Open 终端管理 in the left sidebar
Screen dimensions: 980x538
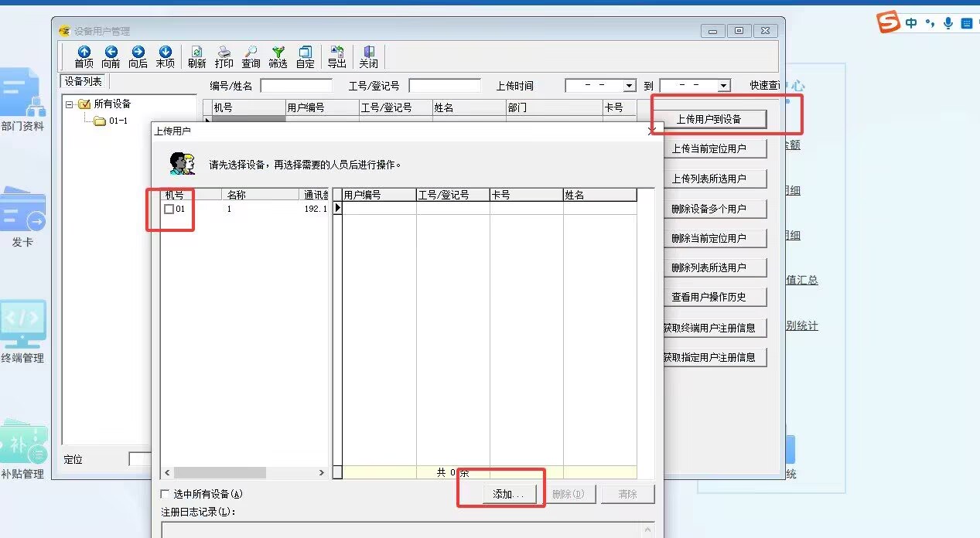click(x=22, y=332)
